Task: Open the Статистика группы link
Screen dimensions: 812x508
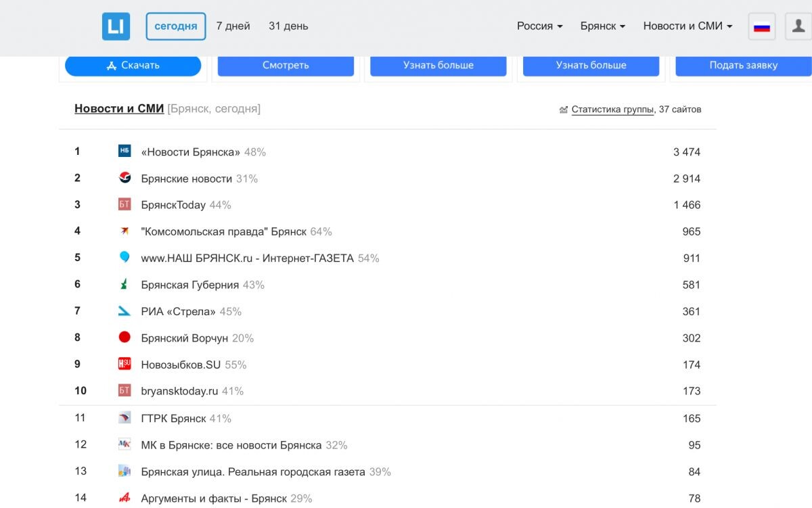Action: click(612, 110)
